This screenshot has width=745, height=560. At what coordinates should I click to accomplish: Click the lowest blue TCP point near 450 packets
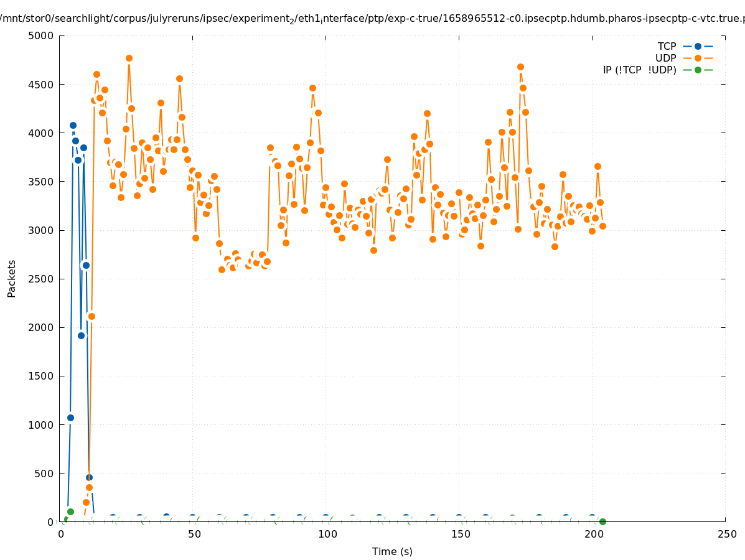(89, 477)
